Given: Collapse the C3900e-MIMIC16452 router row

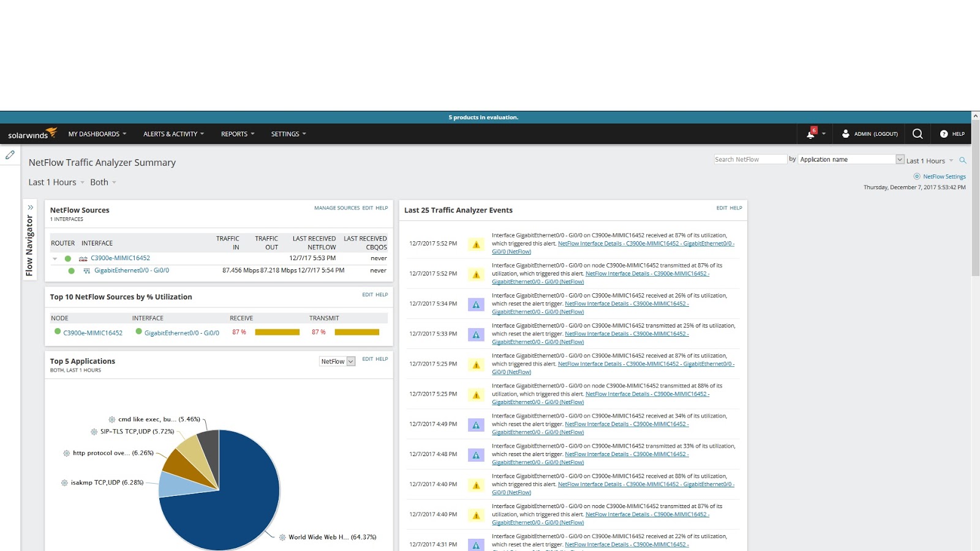Looking at the screenshot, I should (55, 258).
